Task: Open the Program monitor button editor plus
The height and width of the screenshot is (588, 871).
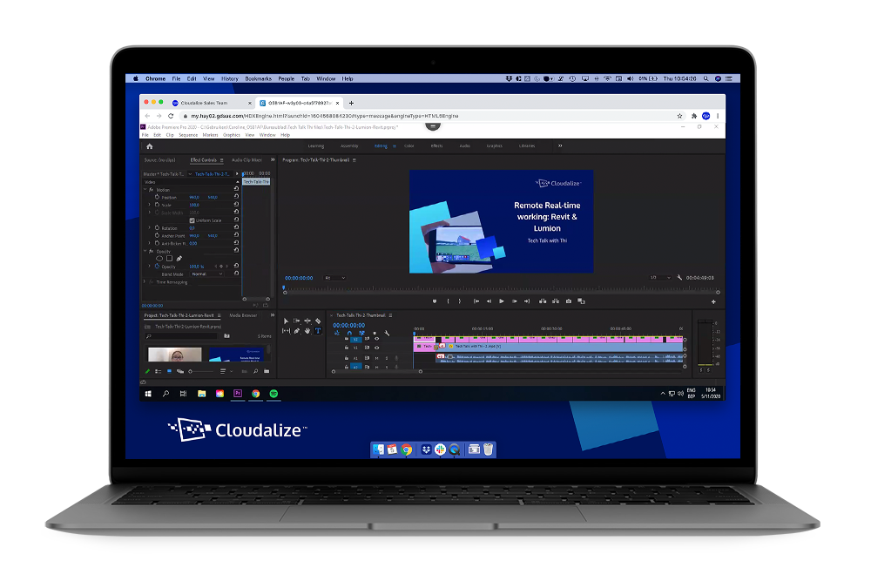Action: point(713,301)
